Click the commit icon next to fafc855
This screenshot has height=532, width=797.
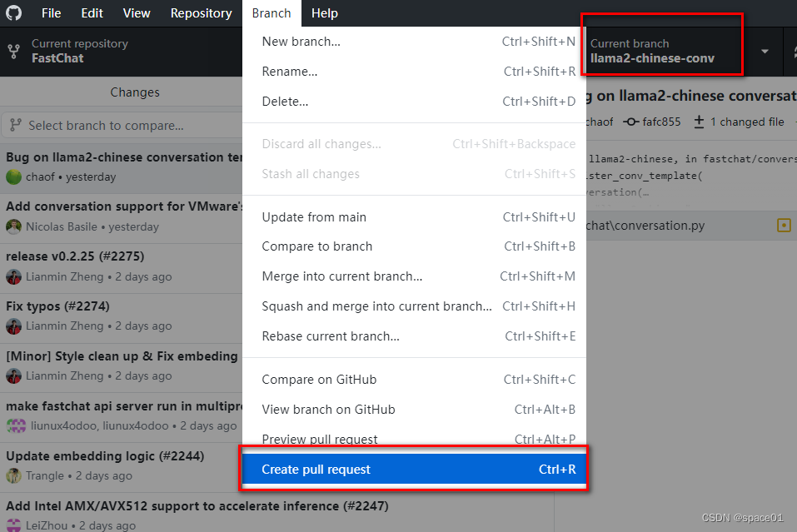tap(630, 122)
